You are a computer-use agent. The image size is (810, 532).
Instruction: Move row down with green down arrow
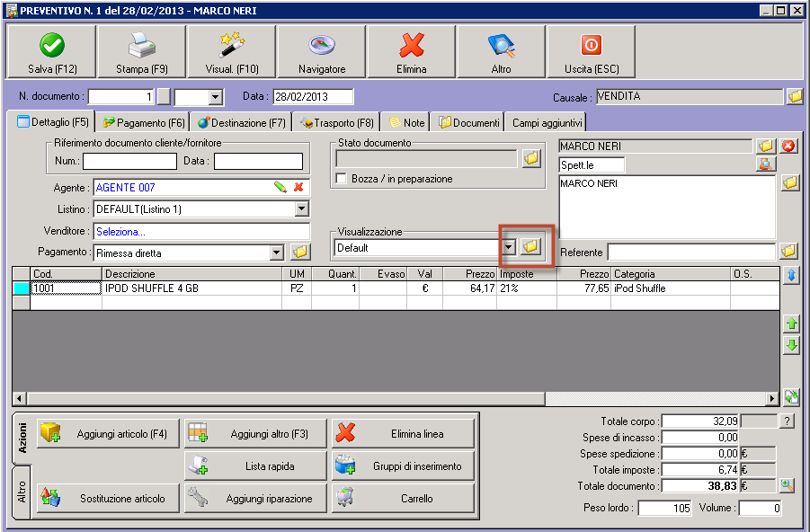click(791, 345)
